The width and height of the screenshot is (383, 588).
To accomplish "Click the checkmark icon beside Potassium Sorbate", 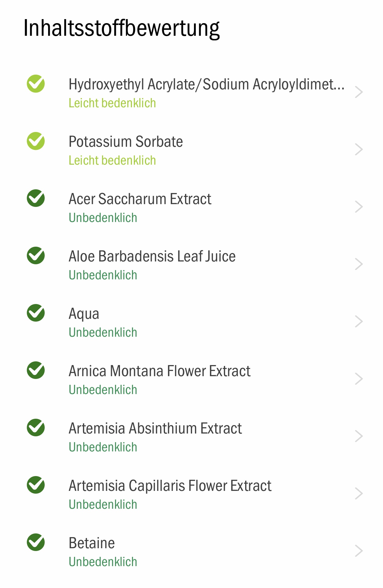I will (x=36, y=141).
